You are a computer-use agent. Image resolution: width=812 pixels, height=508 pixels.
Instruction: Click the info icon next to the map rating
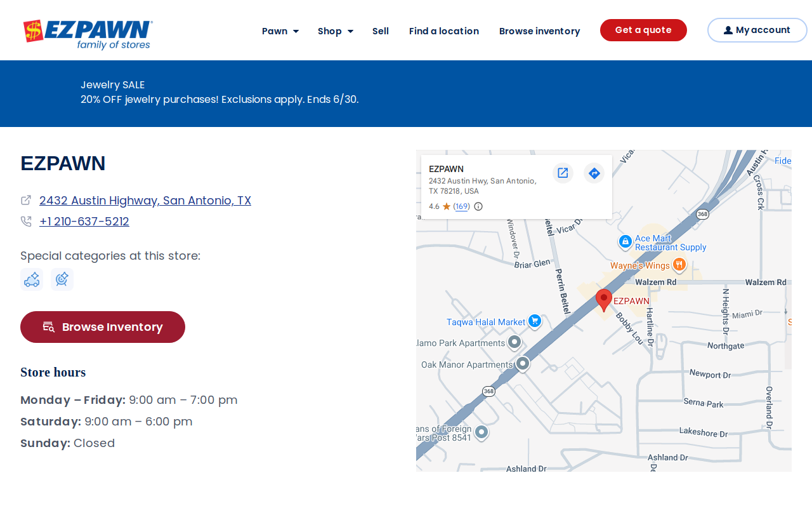478,206
